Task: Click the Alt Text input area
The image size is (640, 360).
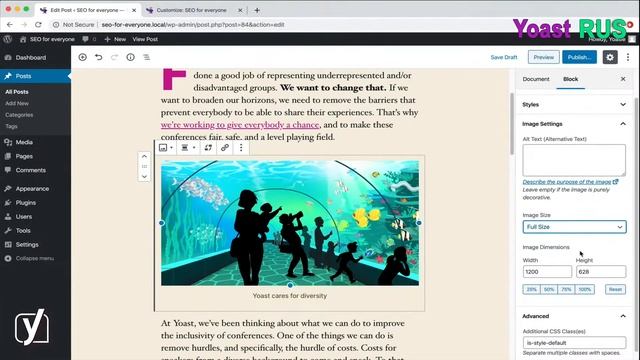Action: coord(574,160)
